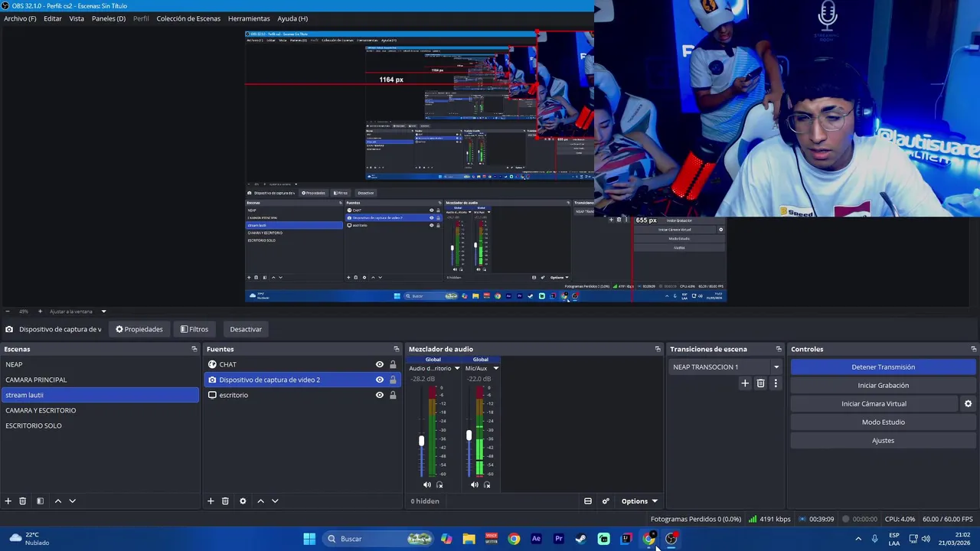Viewport: 980px width, 551px height.
Task: Open the Herramientas menu
Action: [249, 18]
